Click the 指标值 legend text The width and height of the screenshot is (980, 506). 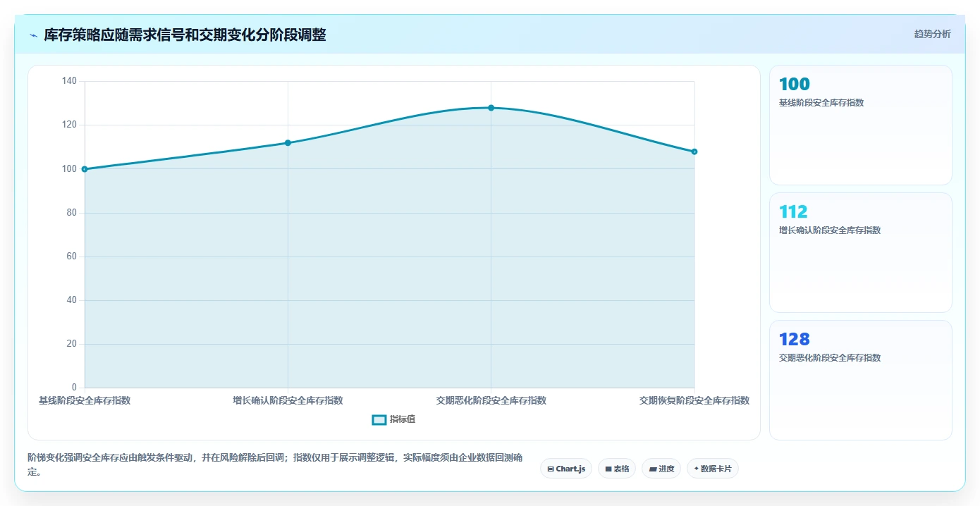pyautogui.click(x=403, y=419)
